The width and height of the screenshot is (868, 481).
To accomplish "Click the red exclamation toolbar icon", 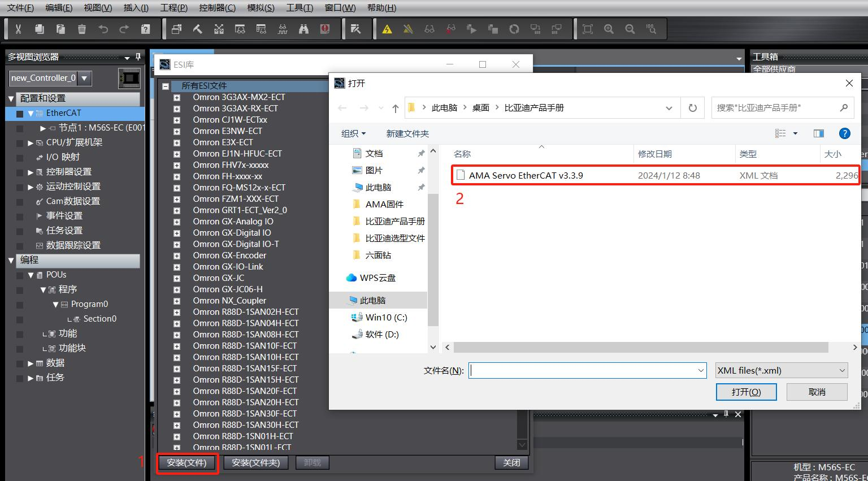I will pos(325,29).
